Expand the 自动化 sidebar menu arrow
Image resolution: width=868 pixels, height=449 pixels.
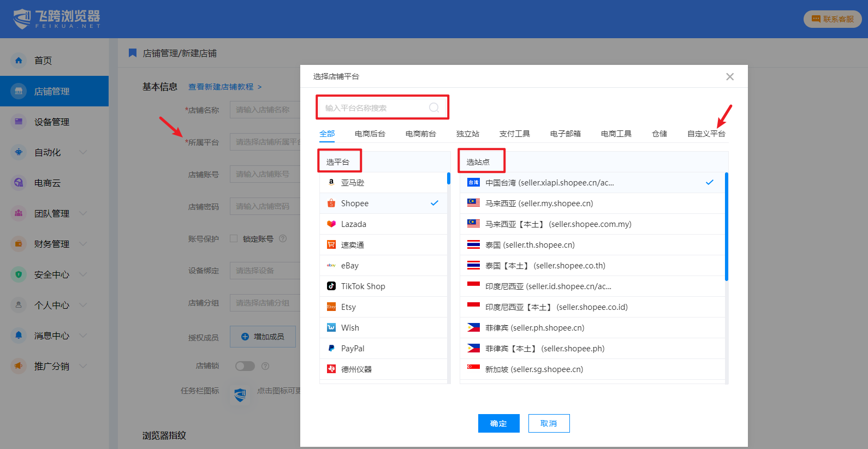[83, 152]
